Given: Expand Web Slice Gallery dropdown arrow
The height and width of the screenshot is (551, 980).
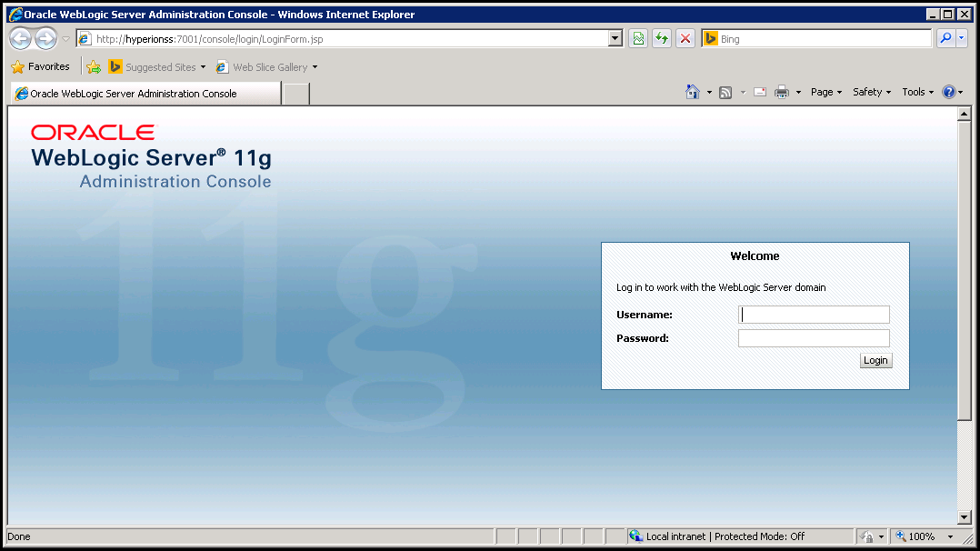Looking at the screenshot, I should coord(315,67).
